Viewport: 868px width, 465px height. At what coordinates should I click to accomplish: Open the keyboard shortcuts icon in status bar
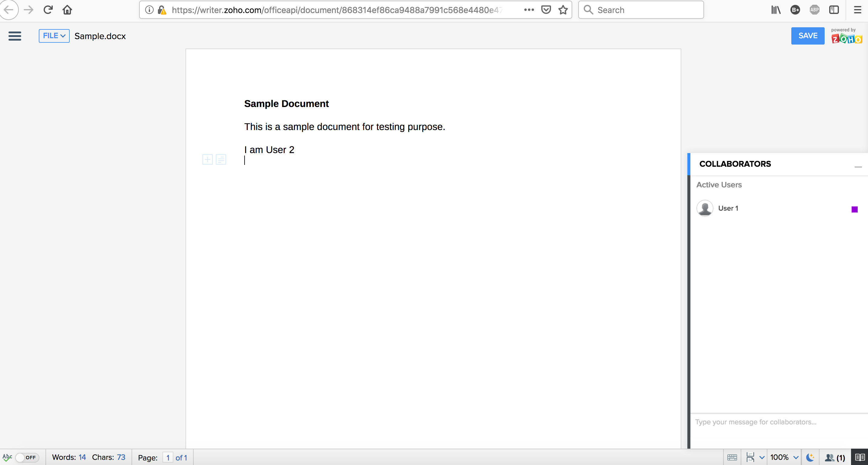[732, 457]
